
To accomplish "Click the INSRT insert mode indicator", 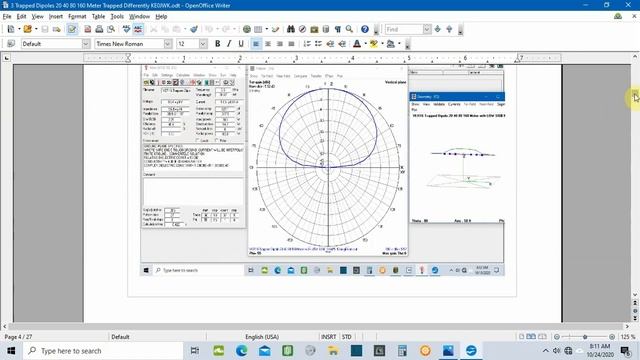I will pos(329,337).
